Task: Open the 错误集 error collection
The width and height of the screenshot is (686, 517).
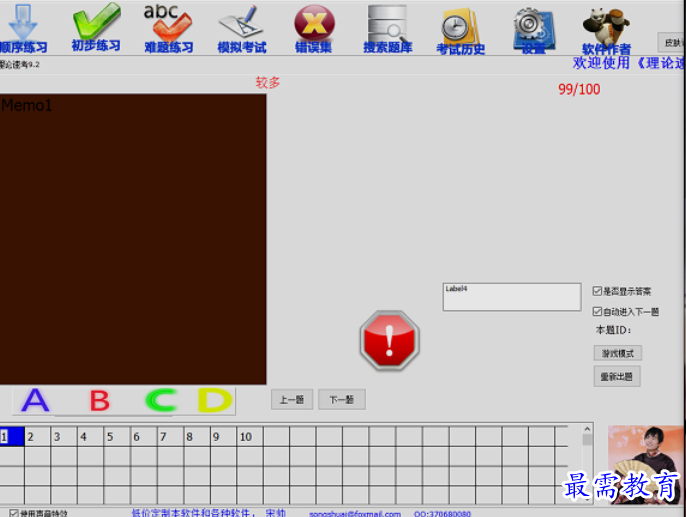Action: [314, 29]
